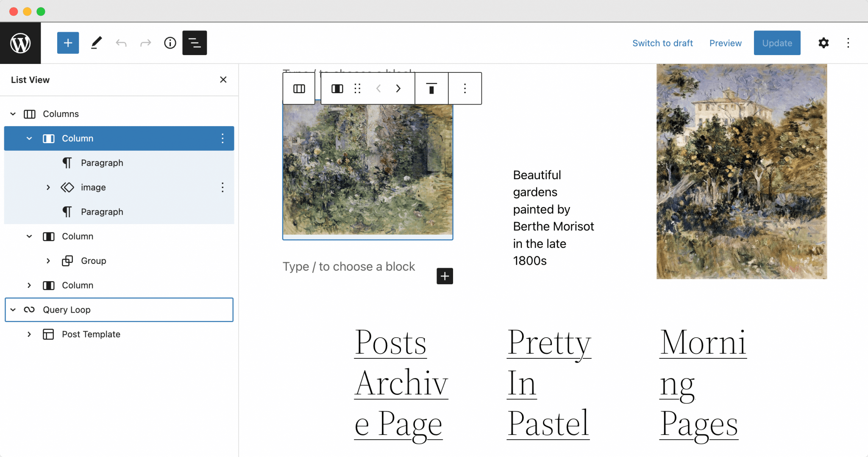
Task: Click Switch to draft
Action: pyautogui.click(x=662, y=43)
